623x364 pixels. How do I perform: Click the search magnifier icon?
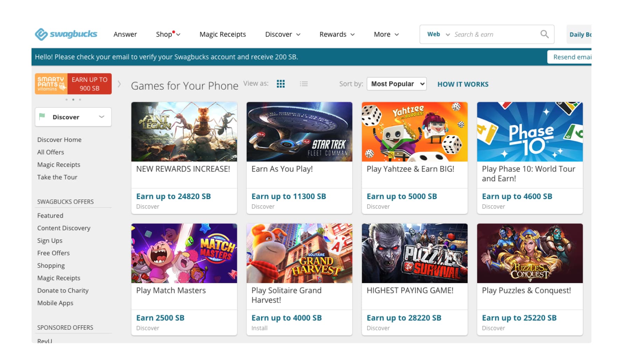click(544, 34)
